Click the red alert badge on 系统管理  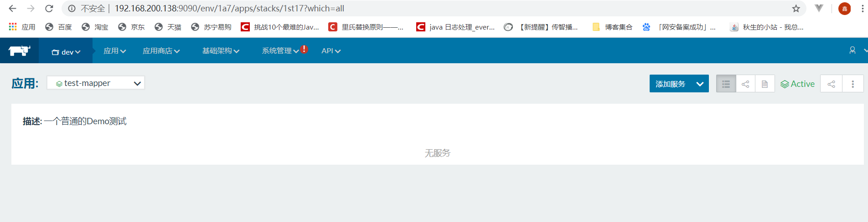pos(304,49)
